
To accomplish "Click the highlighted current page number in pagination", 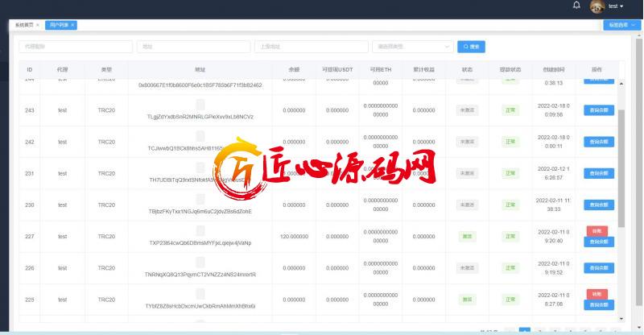I will [x=525, y=330].
